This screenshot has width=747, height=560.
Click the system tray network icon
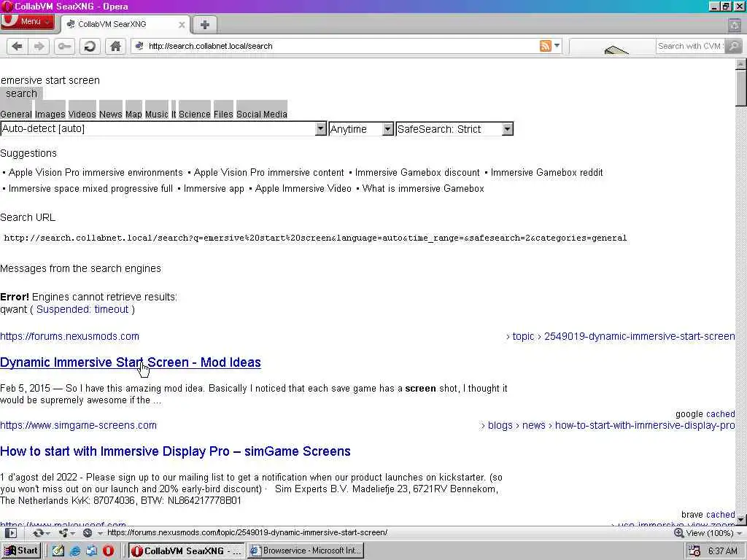click(694, 551)
